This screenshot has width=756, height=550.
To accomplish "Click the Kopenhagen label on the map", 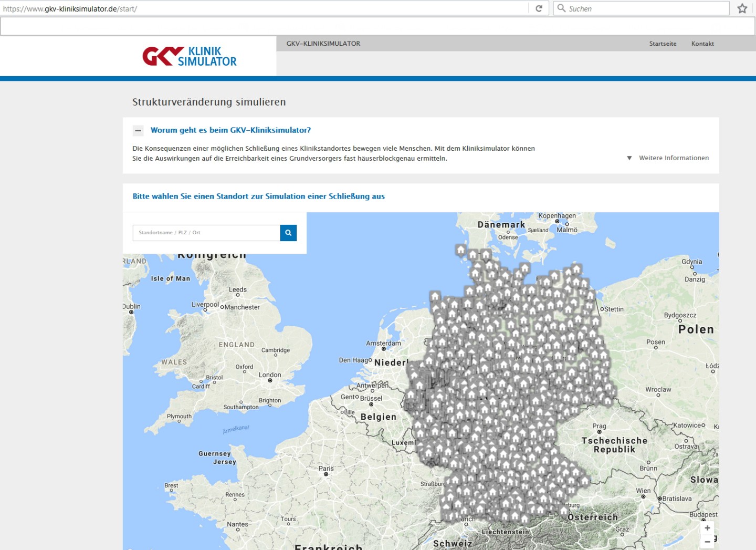I will click(557, 216).
